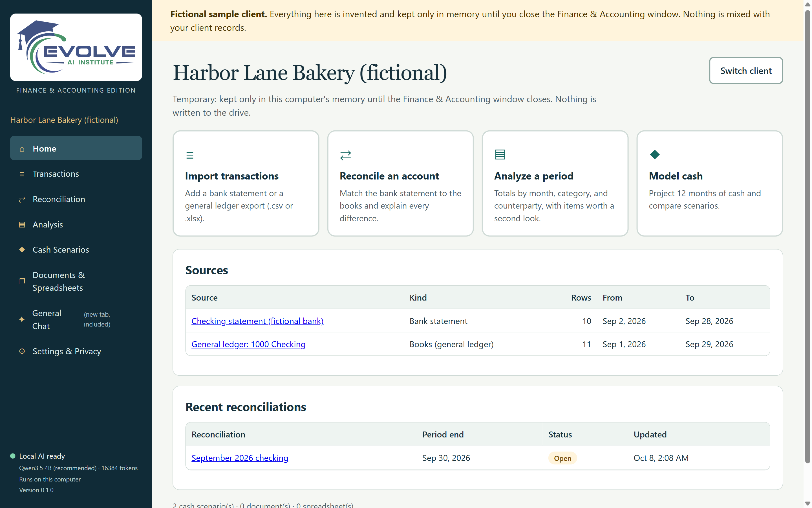
Task: Open the Analyze a period card
Action: tap(555, 183)
